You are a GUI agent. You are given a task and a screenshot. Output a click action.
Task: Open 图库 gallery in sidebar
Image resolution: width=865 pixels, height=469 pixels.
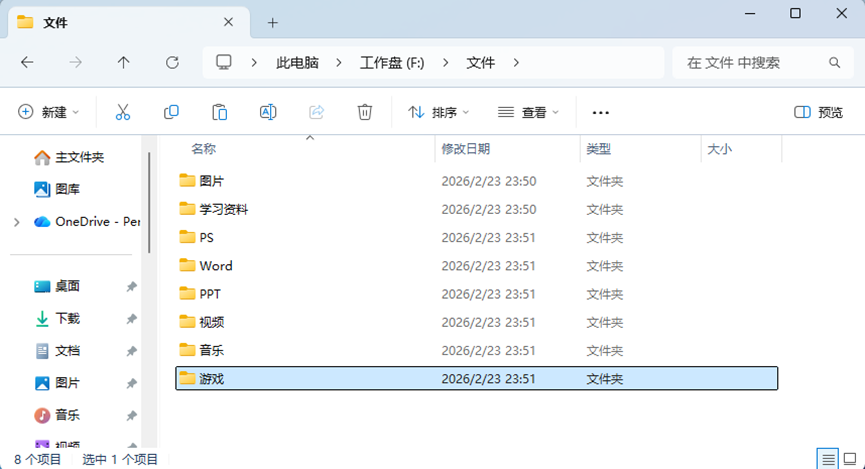click(x=57, y=189)
